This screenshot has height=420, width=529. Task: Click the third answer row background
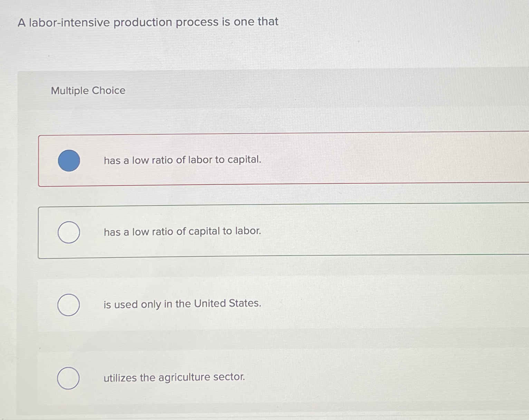point(311,305)
